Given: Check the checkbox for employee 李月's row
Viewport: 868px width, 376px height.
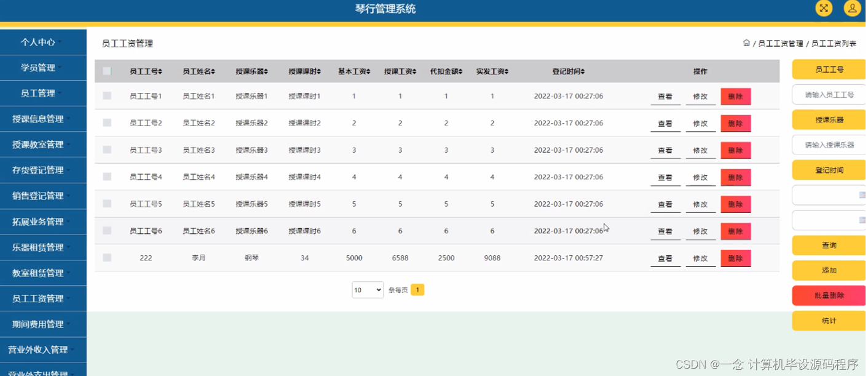Looking at the screenshot, I should pos(106,257).
